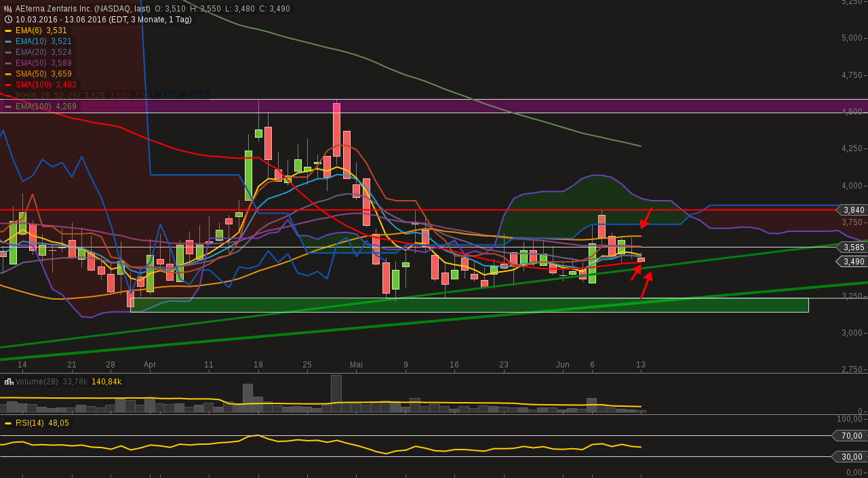The image size is (868, 478).
Task: Click the 3,585 price marker on the axis
Action: pos(852,247)
